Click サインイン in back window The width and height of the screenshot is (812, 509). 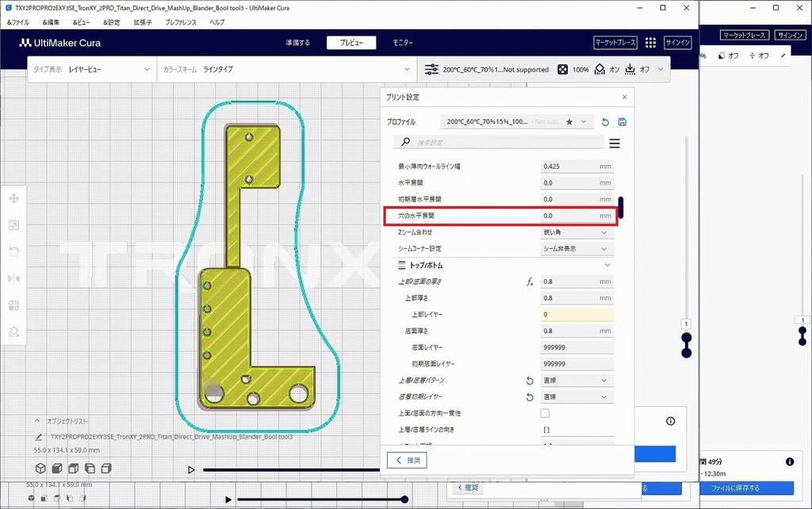pos(791,35)
